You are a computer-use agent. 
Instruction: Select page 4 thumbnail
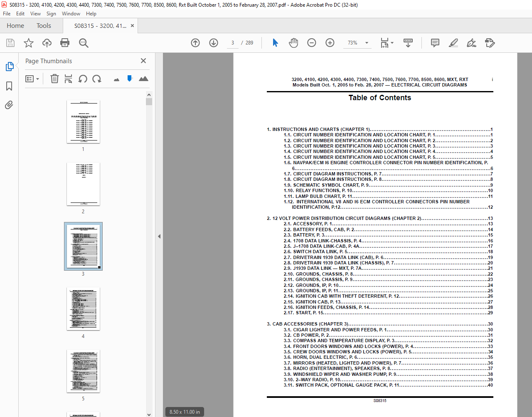(x=83, y=309)
